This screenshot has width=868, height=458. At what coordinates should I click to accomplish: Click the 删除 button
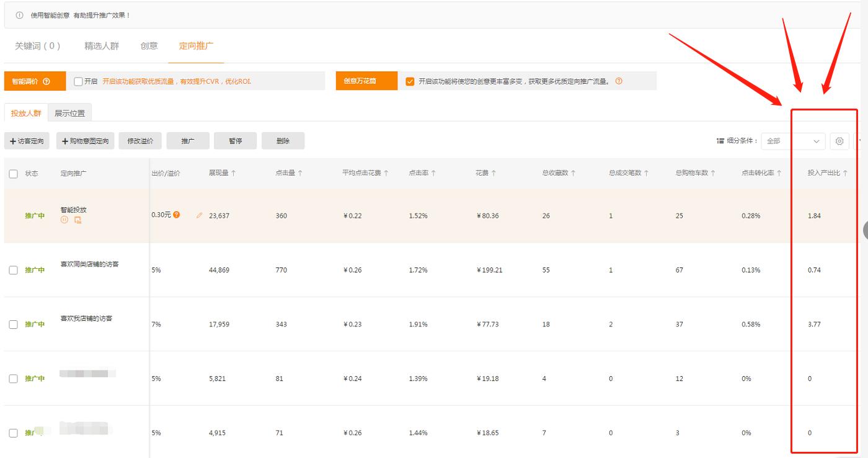click(283, 141)
